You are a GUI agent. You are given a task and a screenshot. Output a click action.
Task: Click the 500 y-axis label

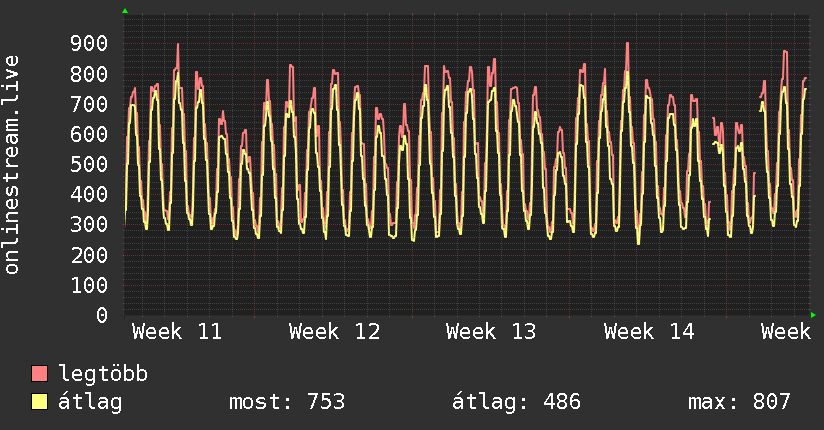[89, 164]
